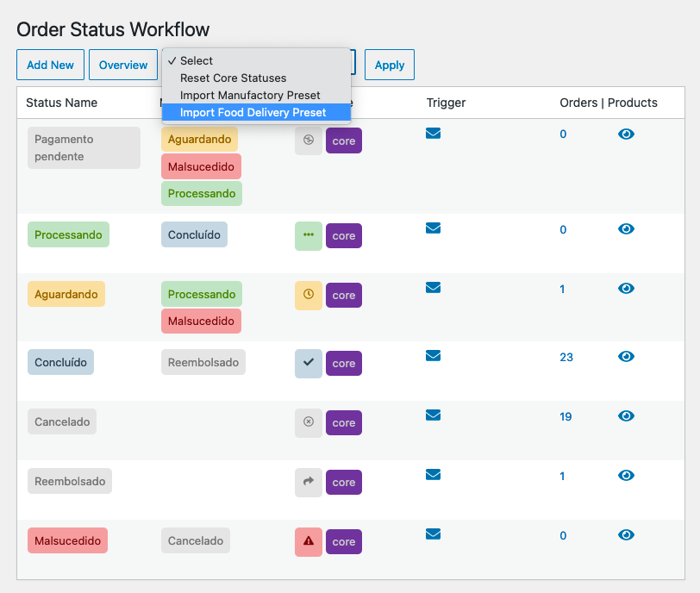Click the checkmark icon for Concluído
Viewport: 700px width, 593px height.
[309, 363]
